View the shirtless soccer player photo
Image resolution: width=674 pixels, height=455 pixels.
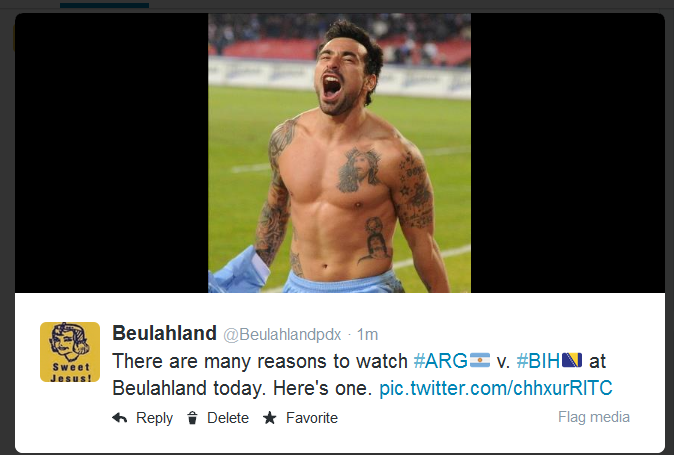point(340,153)
